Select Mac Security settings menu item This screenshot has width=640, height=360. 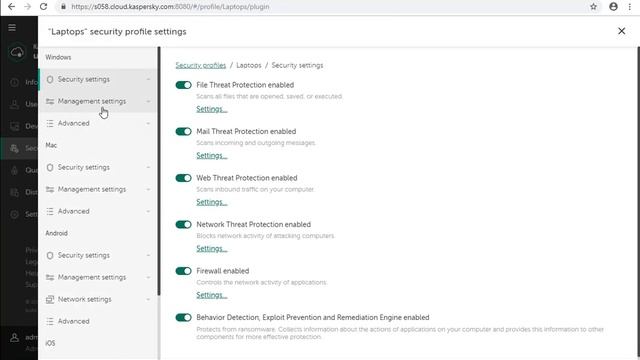pyautogui.click(x=98, y=167)
